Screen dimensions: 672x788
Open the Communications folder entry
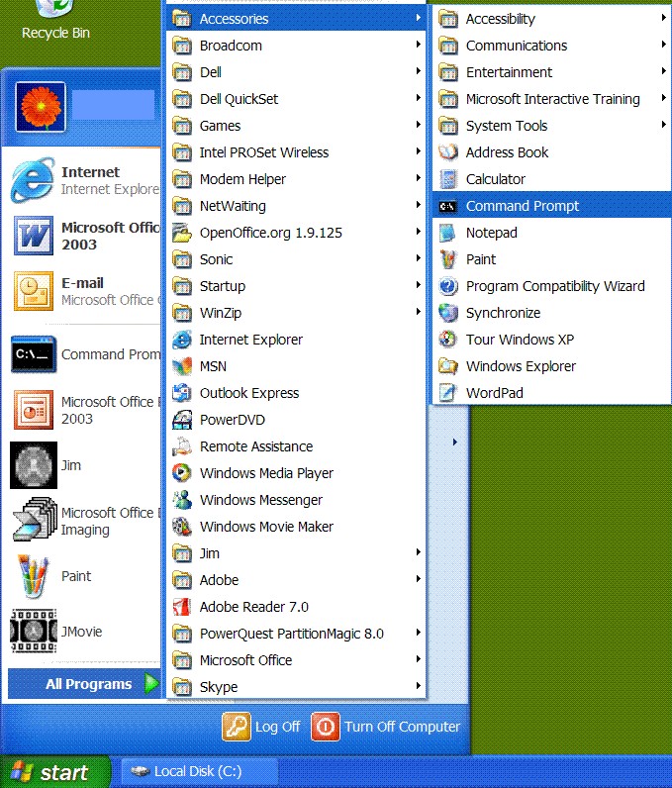point(551,46)
